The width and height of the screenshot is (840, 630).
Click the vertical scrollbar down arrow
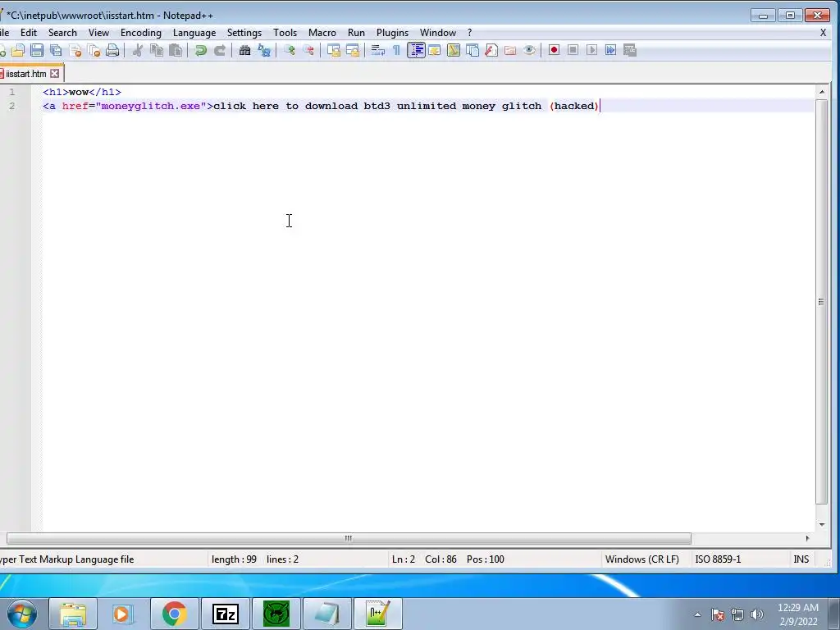tap(822, 524)
